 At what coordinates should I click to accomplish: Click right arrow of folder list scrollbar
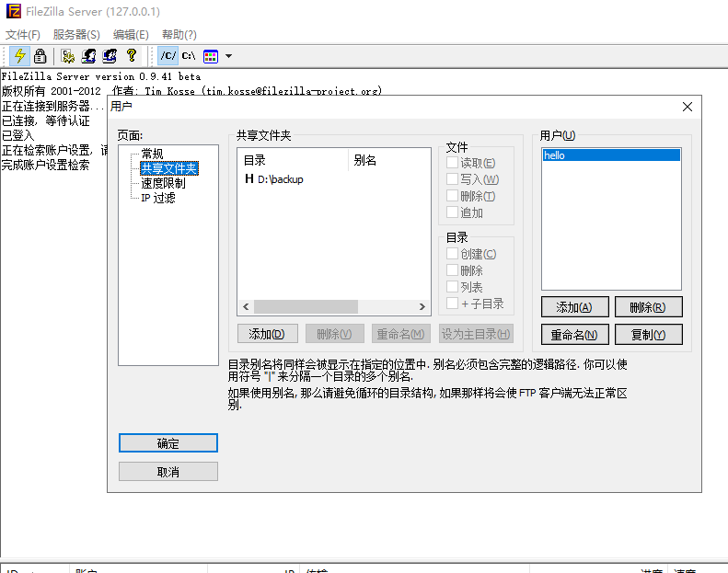422,306
